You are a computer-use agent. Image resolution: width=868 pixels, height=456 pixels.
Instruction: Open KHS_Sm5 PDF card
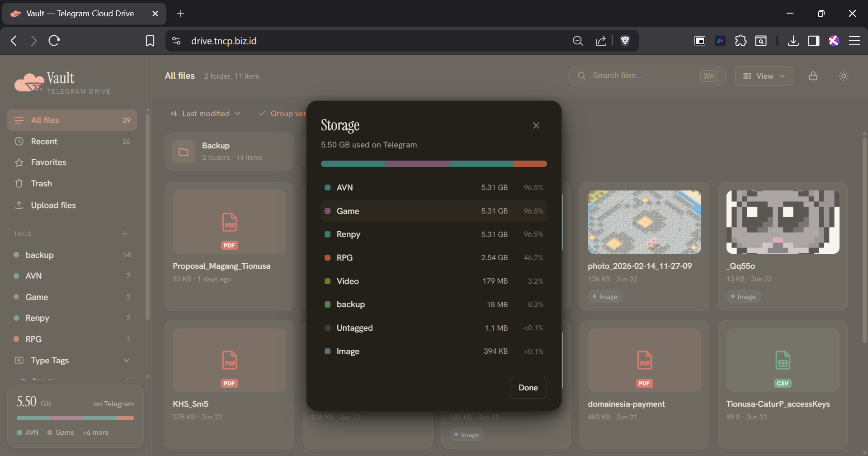tap(230, 385)
